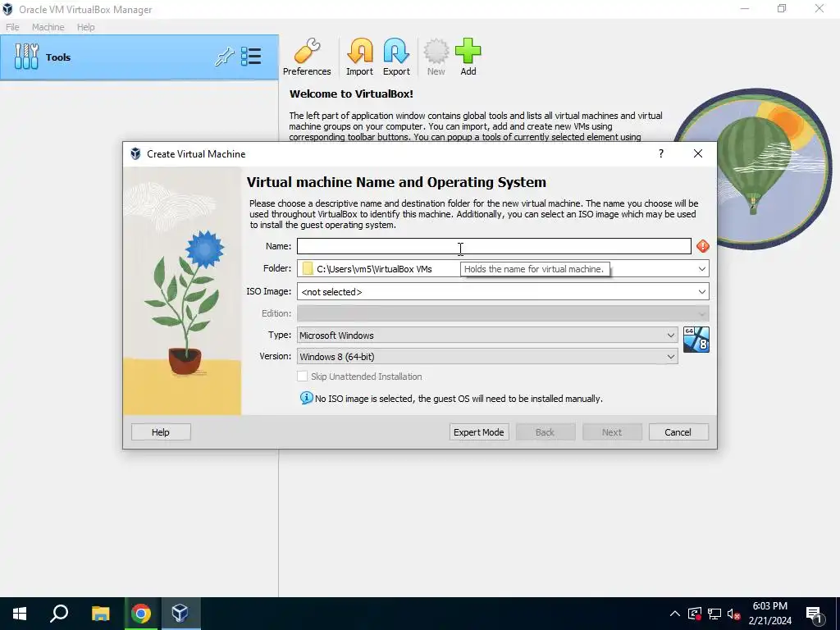The height and width of the screenshot is (630, 840).
Task: Click the Windows 8 OS type icon
Action: click(x=696, y=340)
